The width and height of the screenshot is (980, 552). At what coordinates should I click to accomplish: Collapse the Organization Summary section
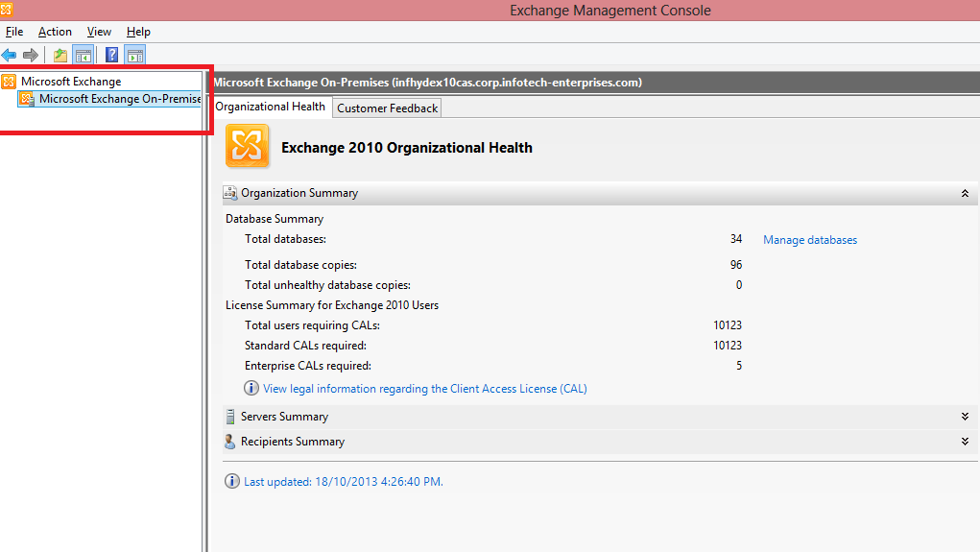(965, 193)
